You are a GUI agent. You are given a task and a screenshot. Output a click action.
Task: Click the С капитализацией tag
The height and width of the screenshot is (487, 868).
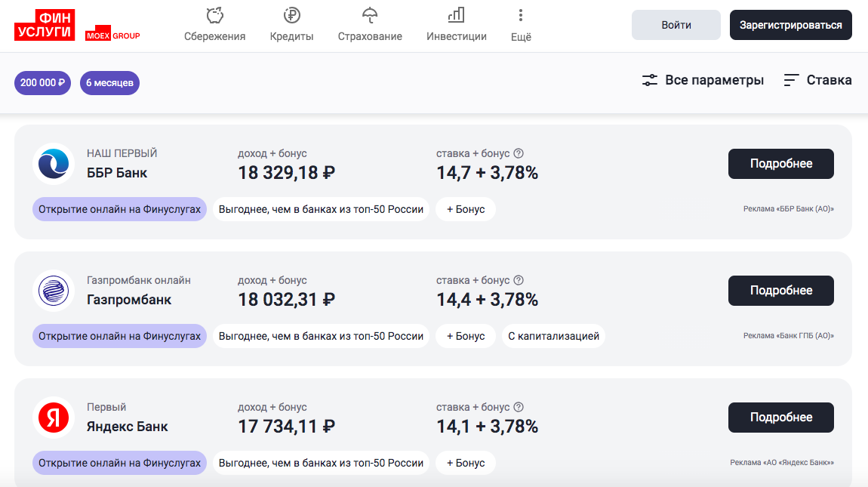tap(553, 336)
